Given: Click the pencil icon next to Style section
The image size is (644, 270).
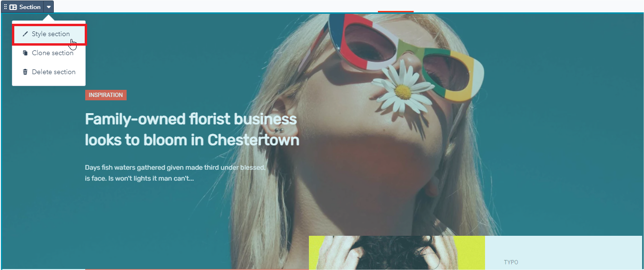Looking at the screenshot, I should point(25,34).
